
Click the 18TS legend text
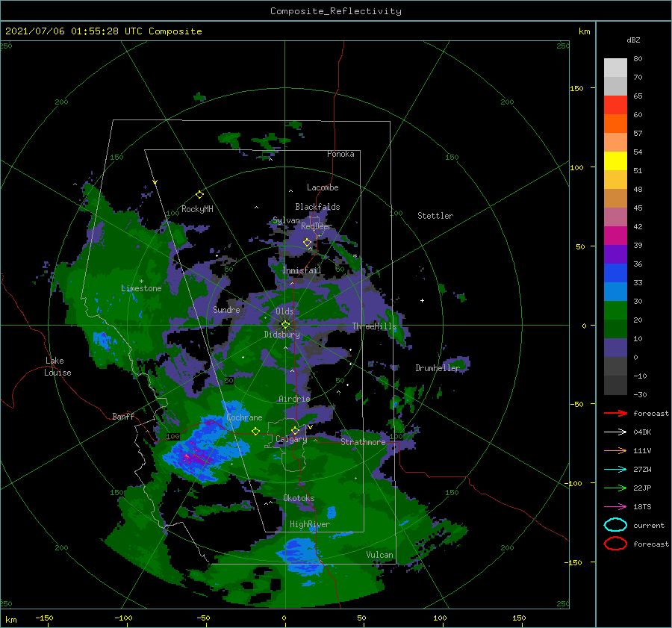(x=642, y=507)
